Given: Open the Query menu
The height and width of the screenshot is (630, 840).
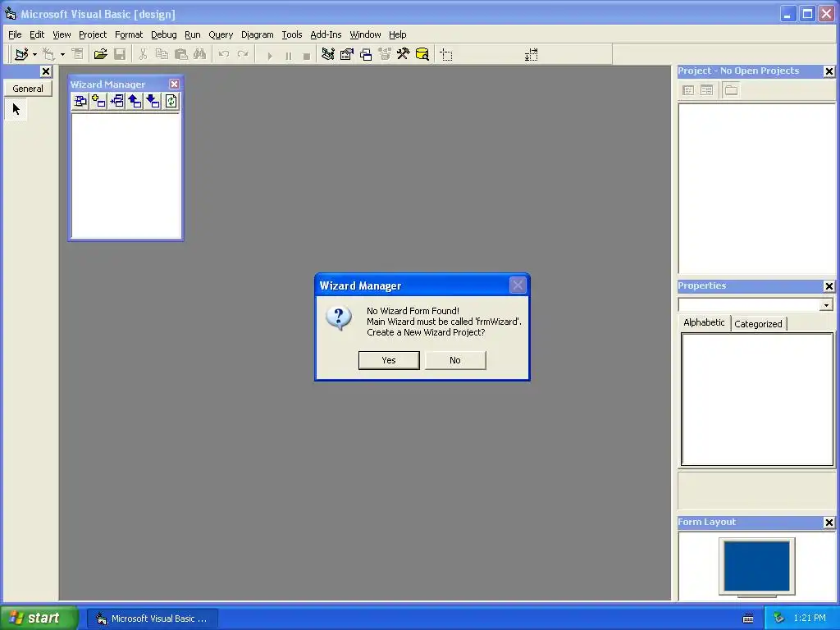Looking at the screenshot, I should pyautogui.click(x=221, y=34).
